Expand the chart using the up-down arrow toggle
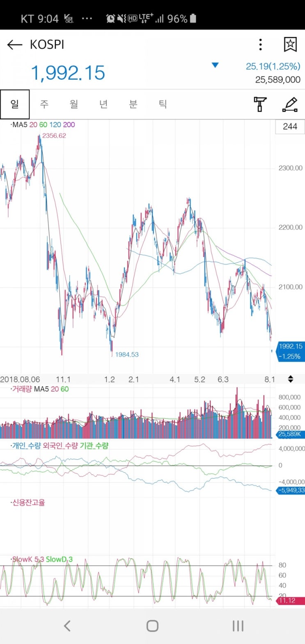Viewport: 305px width, 644px height. [x=291, y=379]
